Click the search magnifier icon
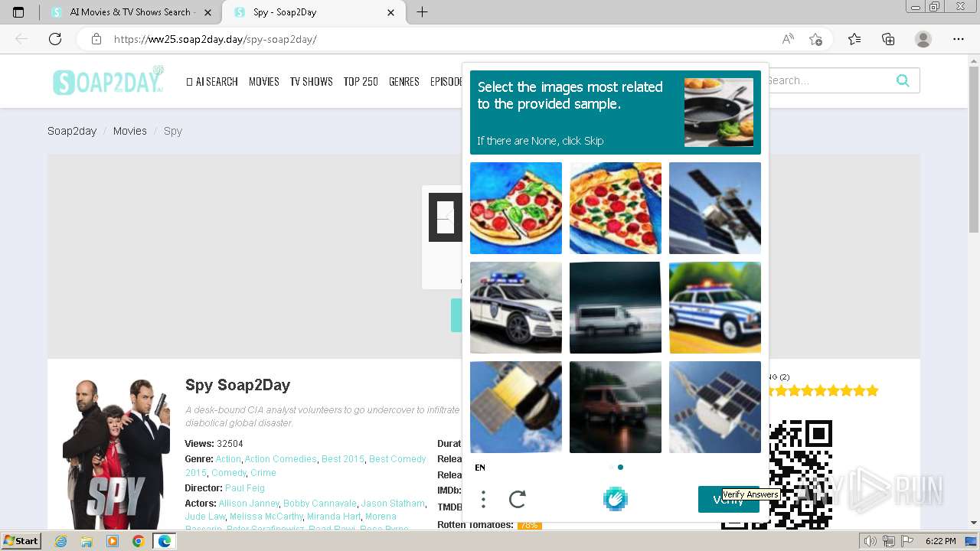980x551 pixels. click(903, 80)
